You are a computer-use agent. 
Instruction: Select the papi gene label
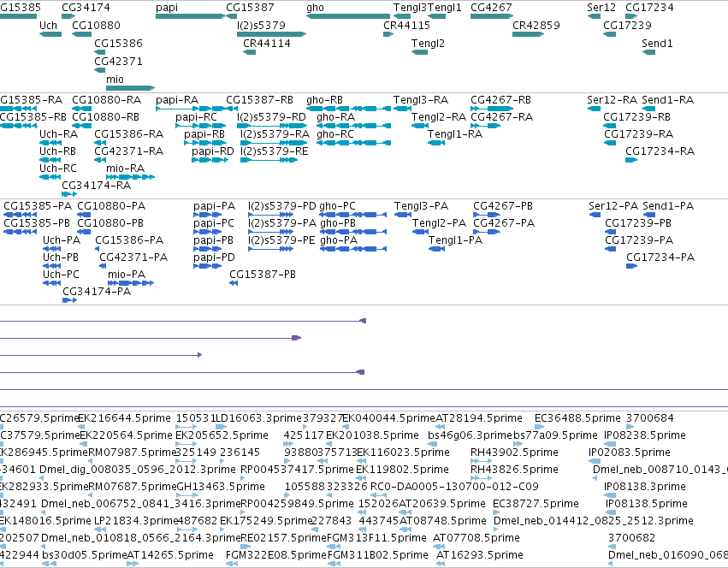tap(167, 8)
